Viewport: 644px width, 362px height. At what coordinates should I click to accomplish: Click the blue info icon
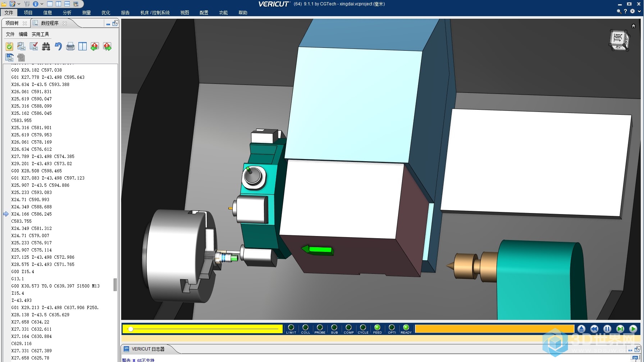pyautogui.click(x=36, y=4)
